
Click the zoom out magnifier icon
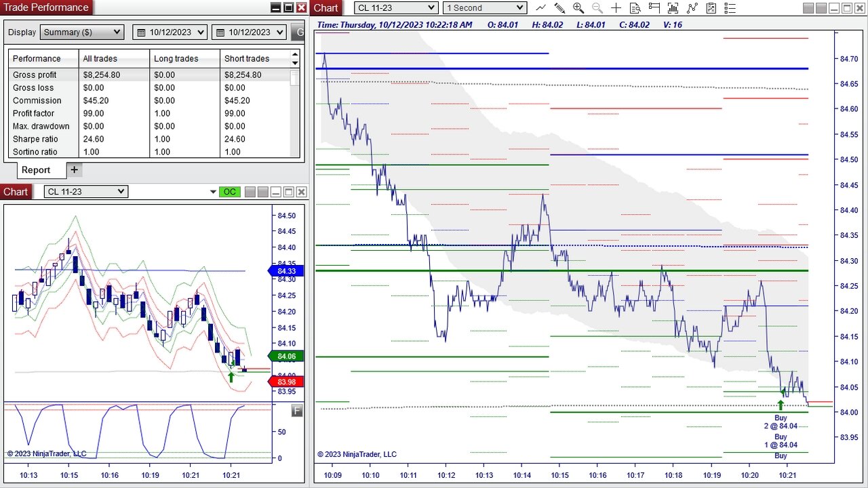[x=597, y=8]
